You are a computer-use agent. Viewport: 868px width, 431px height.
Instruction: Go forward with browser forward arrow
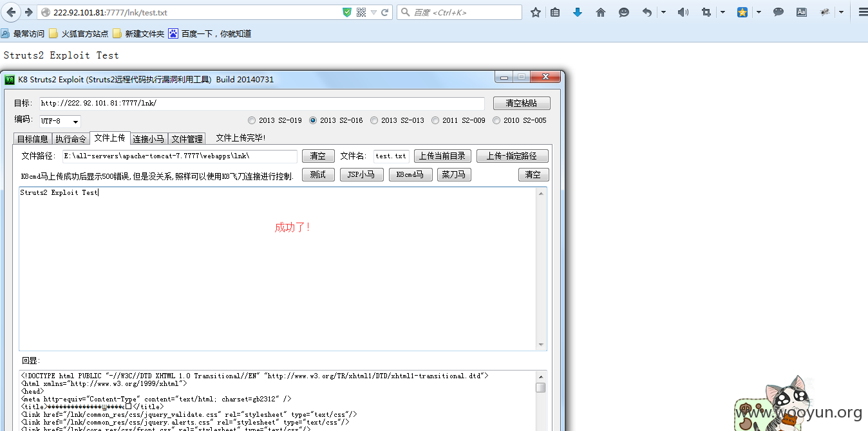coord(29,12)
